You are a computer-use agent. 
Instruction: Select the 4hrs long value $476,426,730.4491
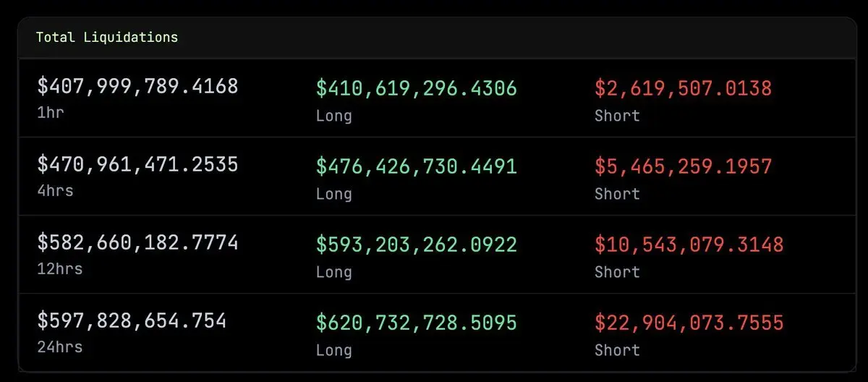coord(417,167)
